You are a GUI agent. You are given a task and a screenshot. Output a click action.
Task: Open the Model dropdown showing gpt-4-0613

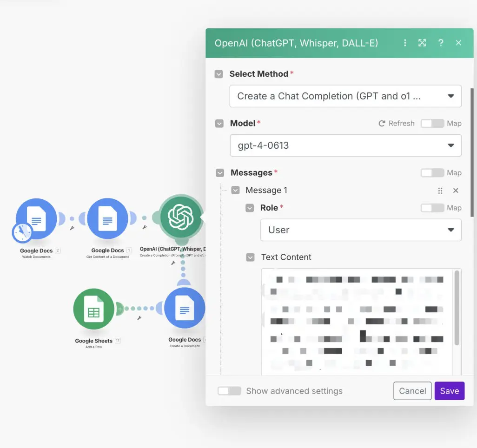(x=345, y=145)
